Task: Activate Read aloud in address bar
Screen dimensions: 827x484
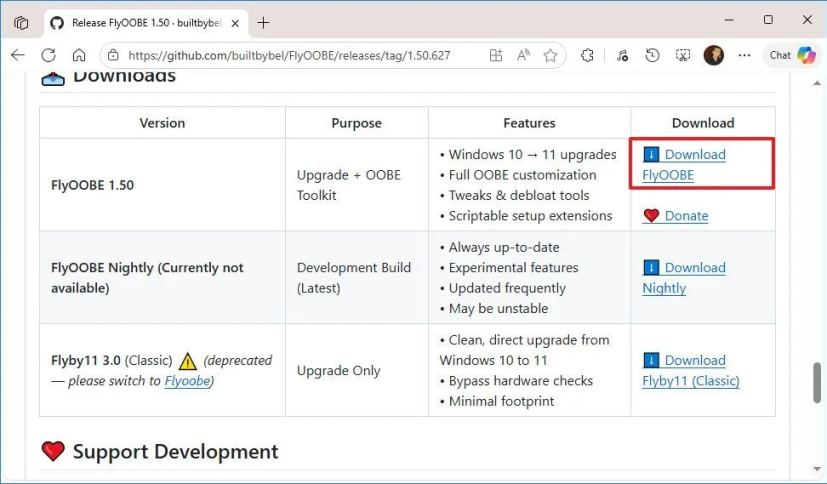Action: tap(523, 56)
